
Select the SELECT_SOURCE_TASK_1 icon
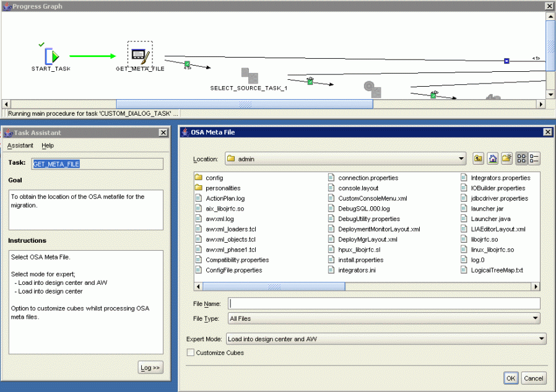[x=250, y=76]
